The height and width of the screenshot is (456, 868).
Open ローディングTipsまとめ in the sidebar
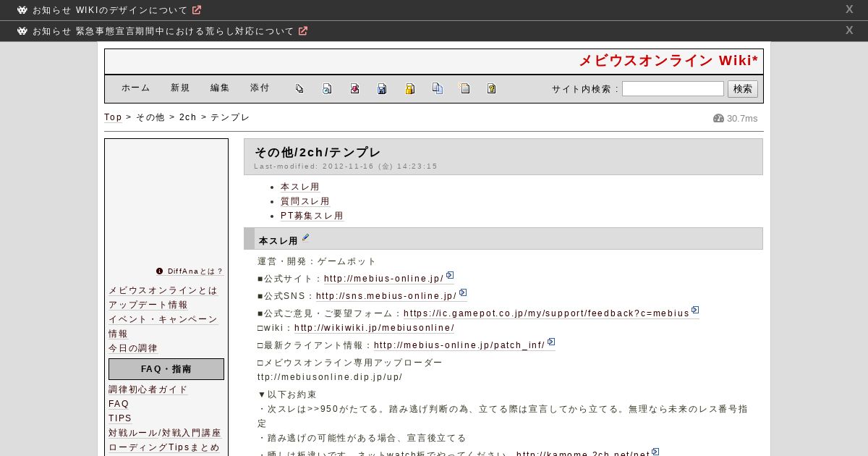(164, 447)
